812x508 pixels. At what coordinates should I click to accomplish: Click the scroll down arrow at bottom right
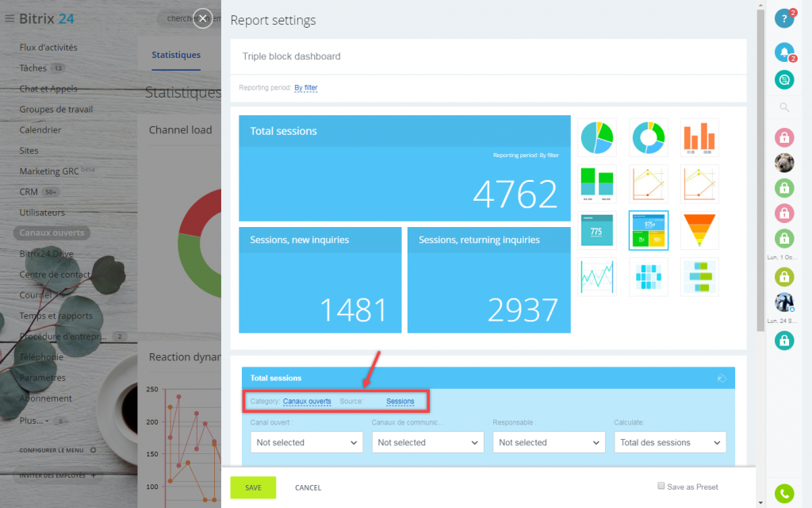coord(760,502)
